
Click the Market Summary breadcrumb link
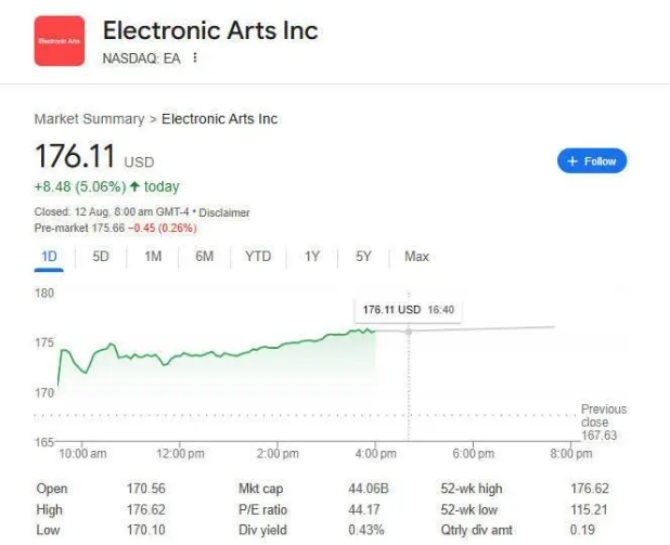coord(89,119)
